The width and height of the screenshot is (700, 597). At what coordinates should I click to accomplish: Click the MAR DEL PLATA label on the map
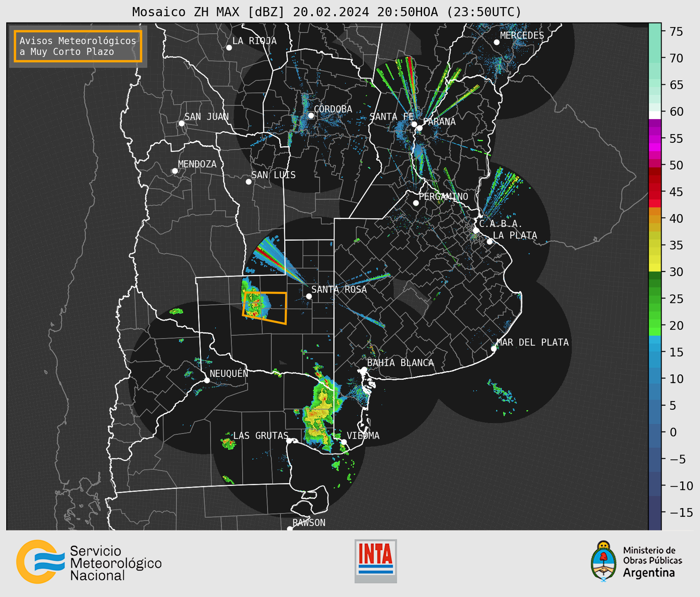532,343
